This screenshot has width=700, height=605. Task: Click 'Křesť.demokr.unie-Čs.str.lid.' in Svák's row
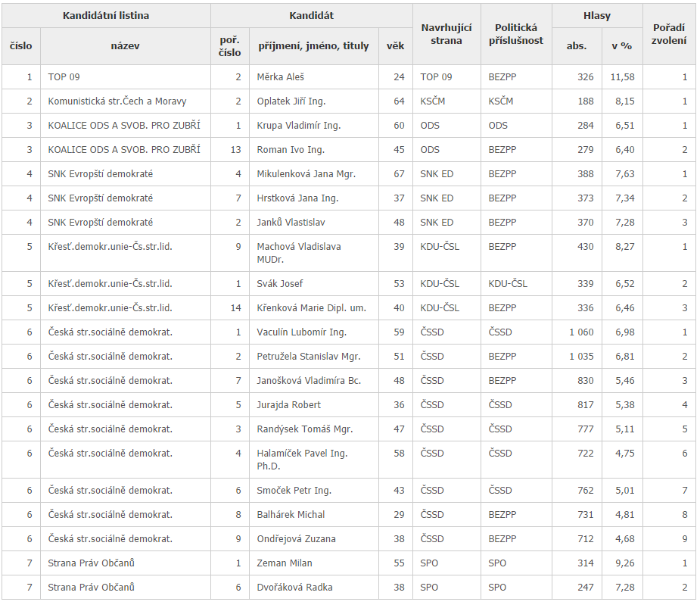[x=110, y=284]
